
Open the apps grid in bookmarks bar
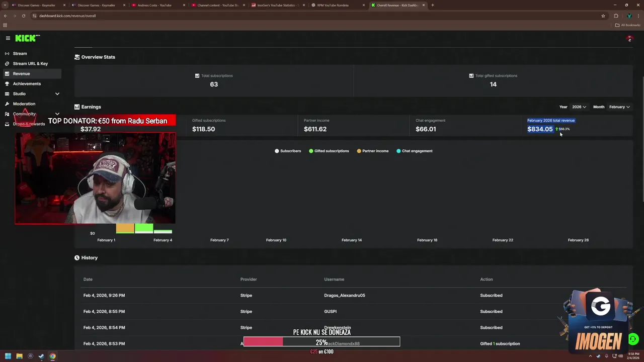coord(5,25)
